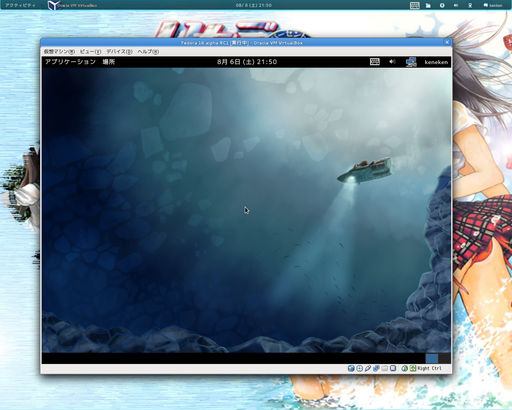Click Oracle VM VirtualBox app in host top bar

[72, 5]
